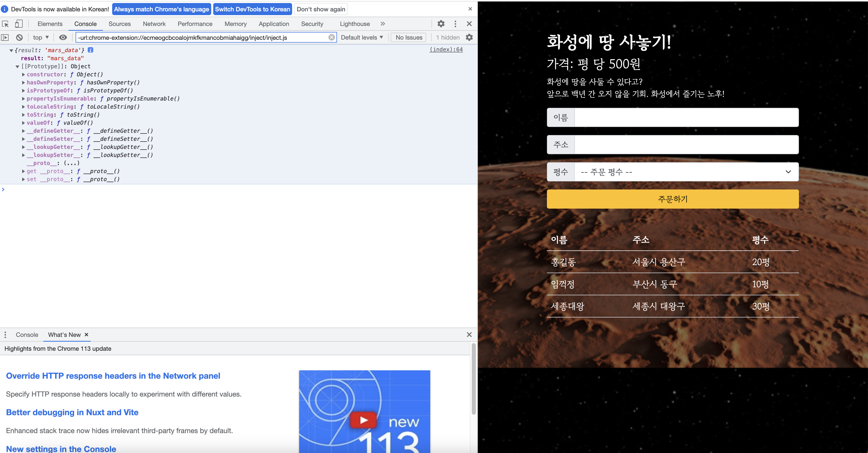This screenshot has height=453, width=868.
Task: Click the No Issues button
Action: pos(409,37)
